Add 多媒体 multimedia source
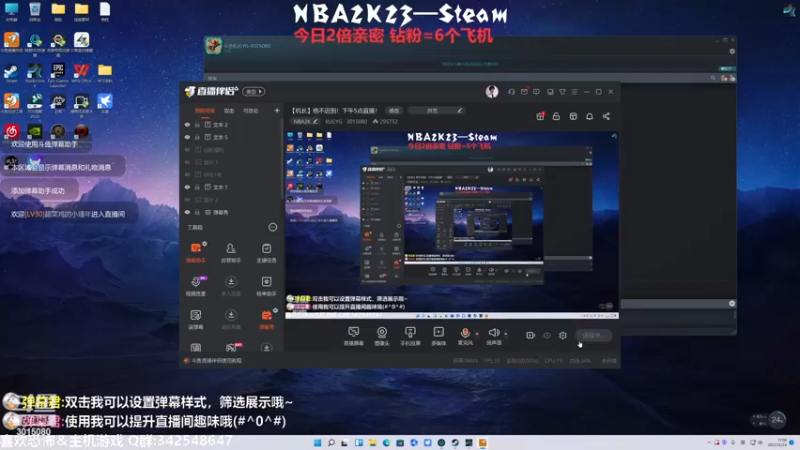Image resolution: width=800 pixels, height=450 pixels. point(439,336)
